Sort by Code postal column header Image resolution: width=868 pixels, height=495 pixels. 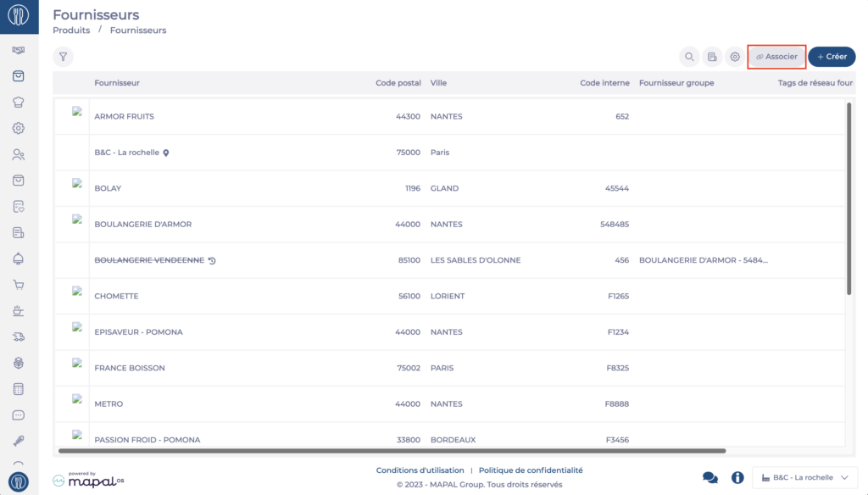pyautogui.click(x=398, y=83)
